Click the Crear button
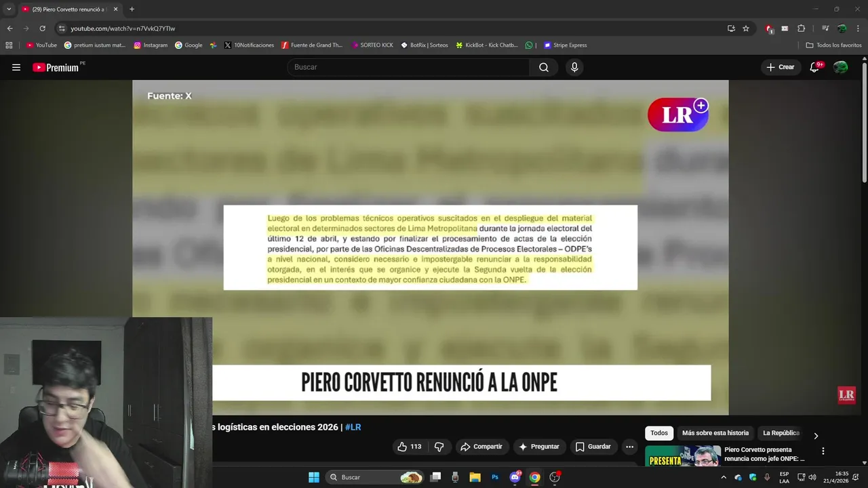 pyautogui.click(x=780, y=67)
